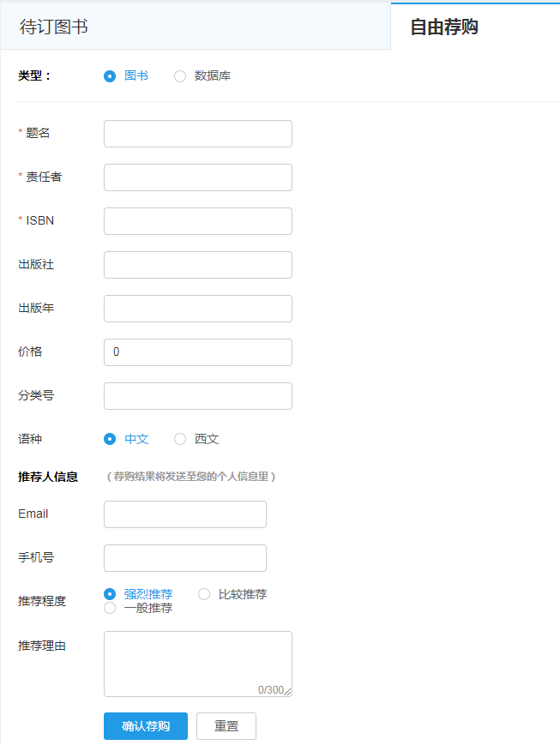
Task: Switch to the 待订图书 tab
Action: pos(51,27)
